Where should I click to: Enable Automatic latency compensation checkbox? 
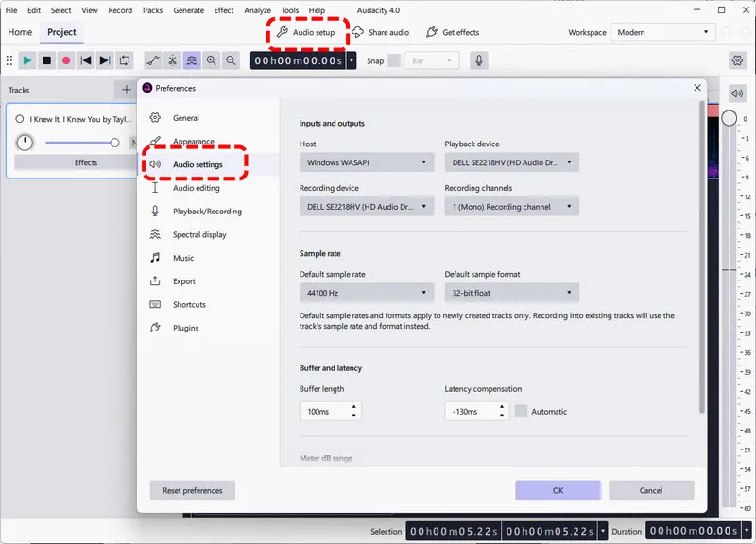click(521, 411)
